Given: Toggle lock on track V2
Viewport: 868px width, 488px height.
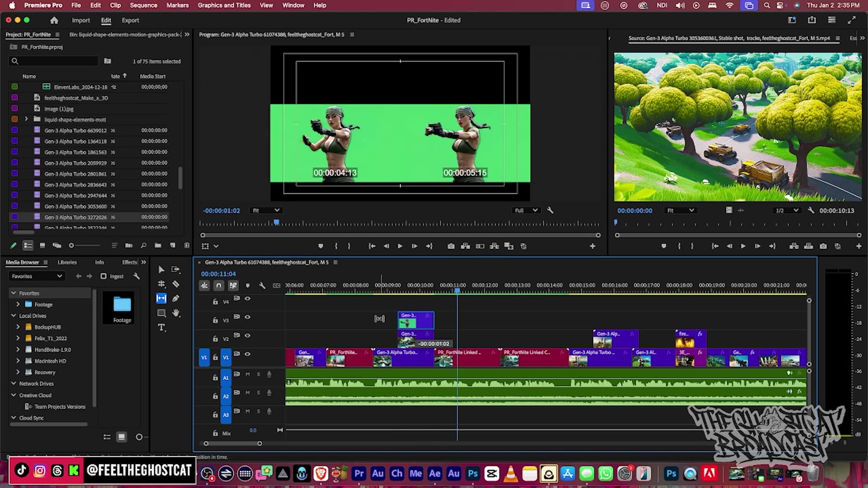Looking at the screenshot, I should tap(215, 339).
